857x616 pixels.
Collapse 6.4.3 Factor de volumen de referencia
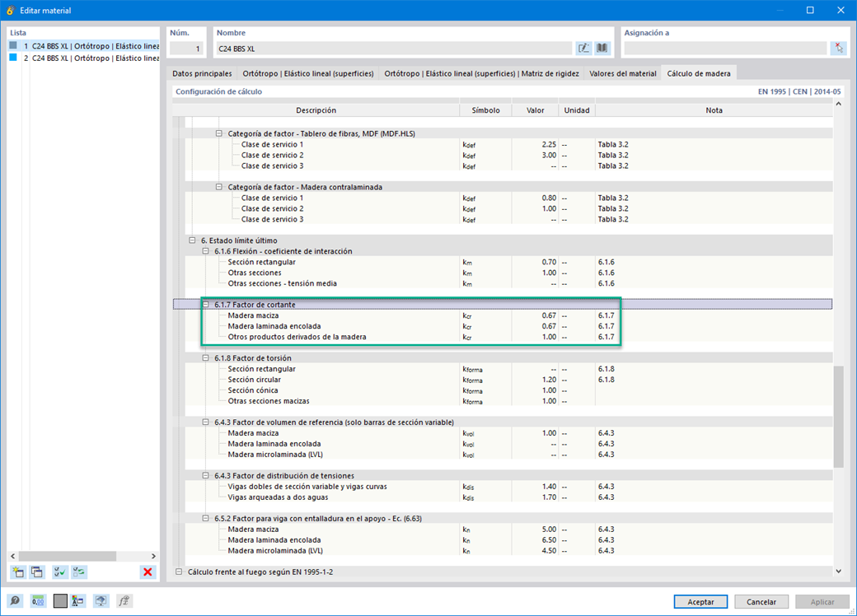(x=205, y=422)
